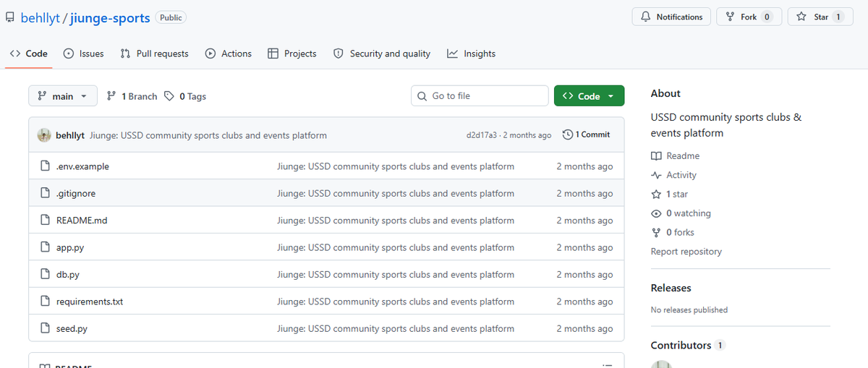
Task: Click the file icon beside .gitignore
Action: (x=45, y=194)
